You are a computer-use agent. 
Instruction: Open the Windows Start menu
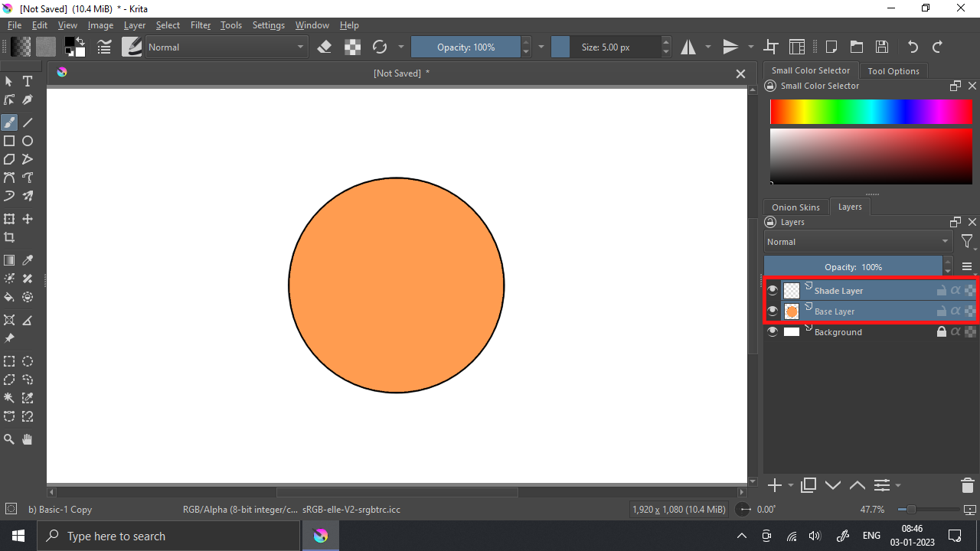[18, 536]
